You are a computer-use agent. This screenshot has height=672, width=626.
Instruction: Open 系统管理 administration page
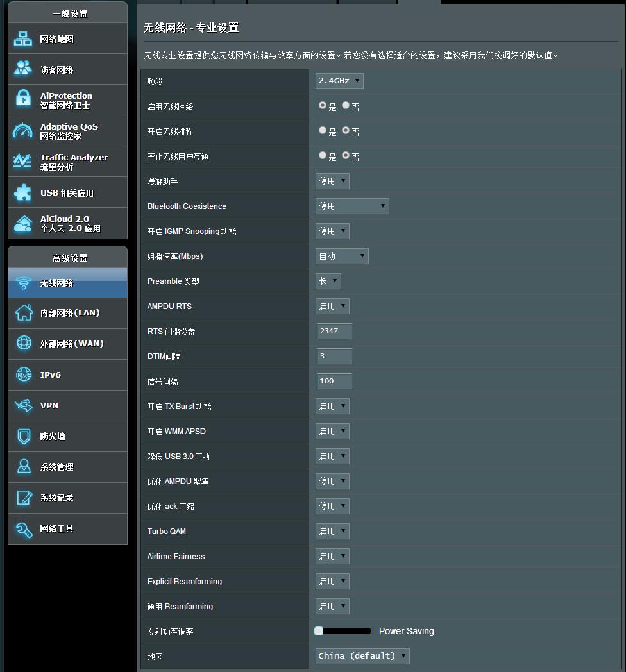68,467
